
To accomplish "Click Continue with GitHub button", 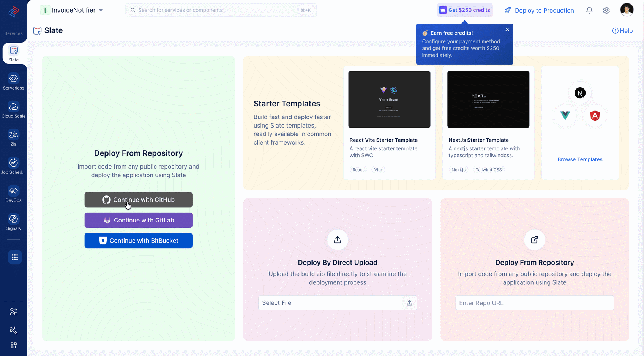I will (139, 200).
